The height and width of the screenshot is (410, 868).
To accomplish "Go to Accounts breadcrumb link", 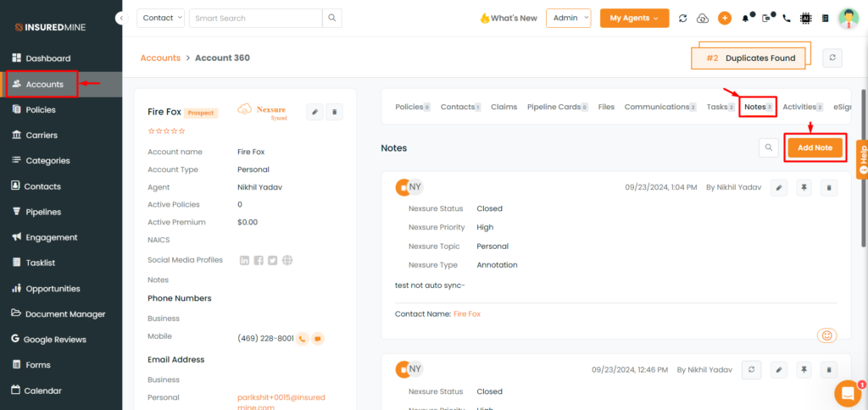I will point(160,58).
